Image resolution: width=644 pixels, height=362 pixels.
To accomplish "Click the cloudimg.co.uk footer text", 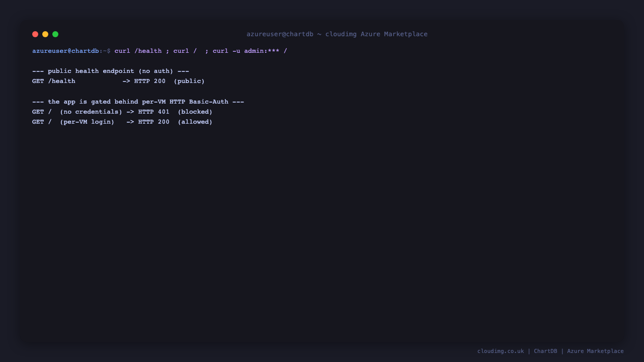I will [501, 351].
